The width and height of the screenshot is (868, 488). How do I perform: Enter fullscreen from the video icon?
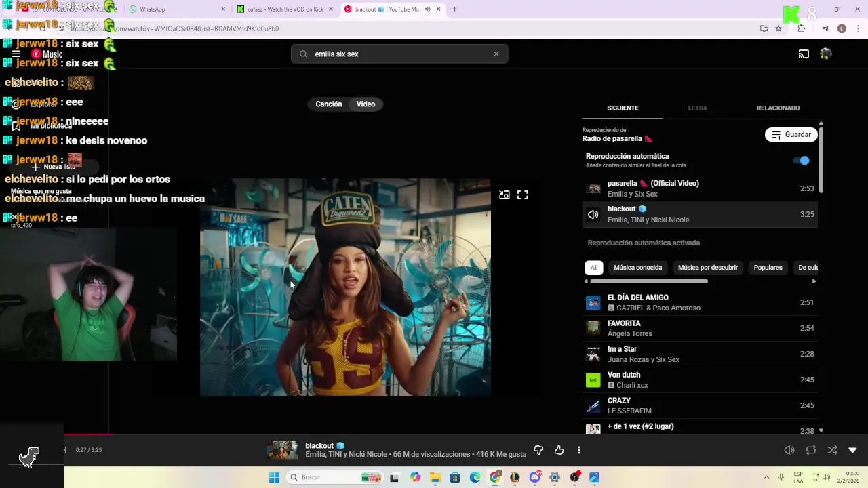pyautogui.click(x=522, y=195)
